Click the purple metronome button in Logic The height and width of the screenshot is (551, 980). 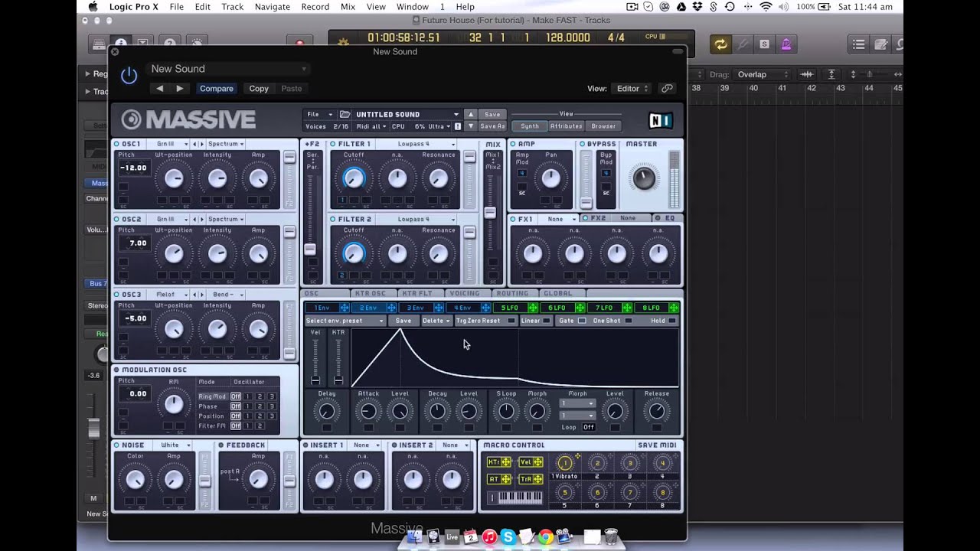786,44
